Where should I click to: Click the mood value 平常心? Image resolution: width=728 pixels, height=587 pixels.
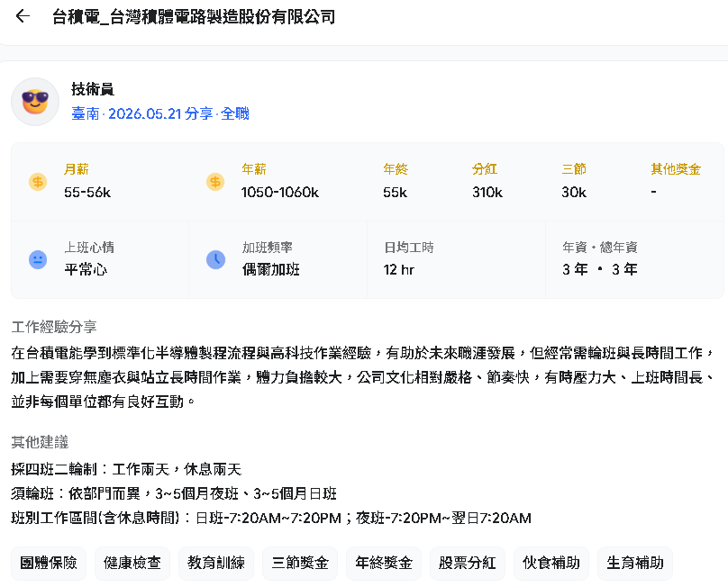[86, 269]
